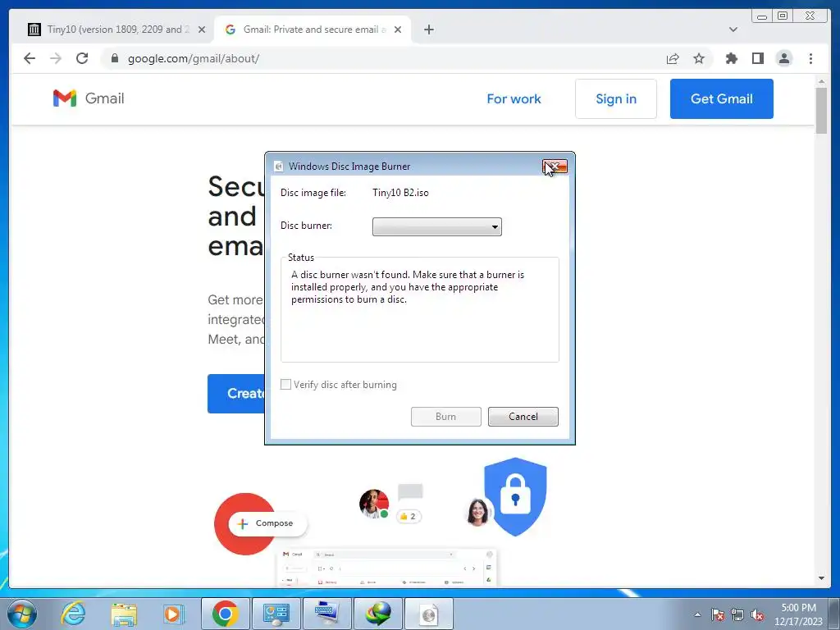This screenshot has height=630, width=840.
Task: Click the Compose pill illustration
Action: pyautogui.click(x=268, y=523)
